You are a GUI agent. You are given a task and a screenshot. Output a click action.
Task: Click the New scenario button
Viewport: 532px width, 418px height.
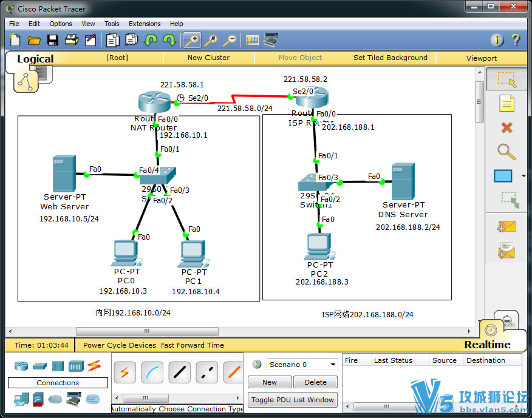pyautogui.click(x=270, y=382)
